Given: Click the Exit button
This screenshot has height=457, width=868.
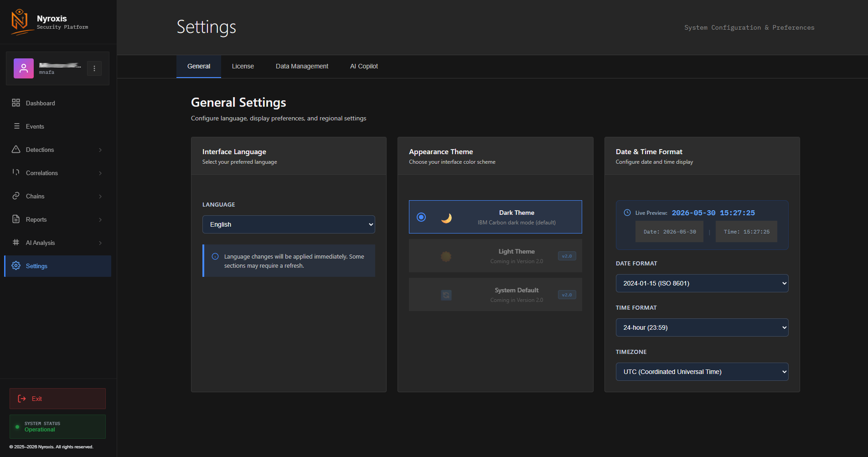Looking at the screenshot, I should pos(57,399).
